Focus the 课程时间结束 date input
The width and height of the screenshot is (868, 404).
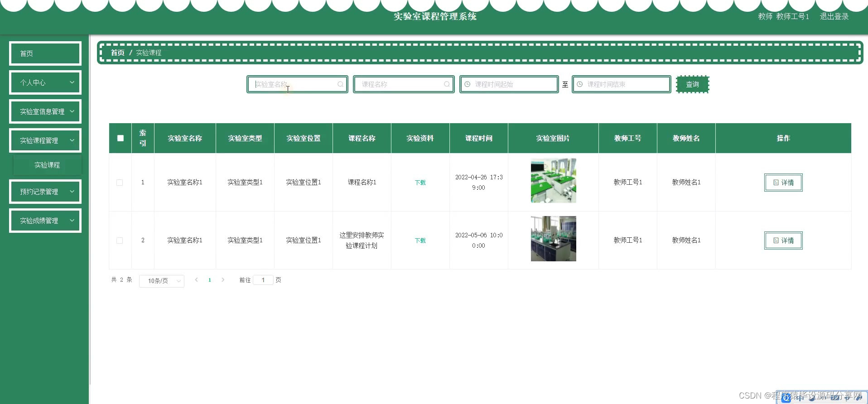[x=622, y=84]
